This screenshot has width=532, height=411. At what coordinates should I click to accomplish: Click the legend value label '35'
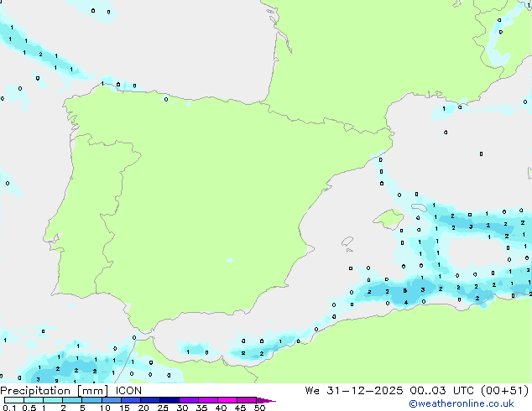(201, 408)
